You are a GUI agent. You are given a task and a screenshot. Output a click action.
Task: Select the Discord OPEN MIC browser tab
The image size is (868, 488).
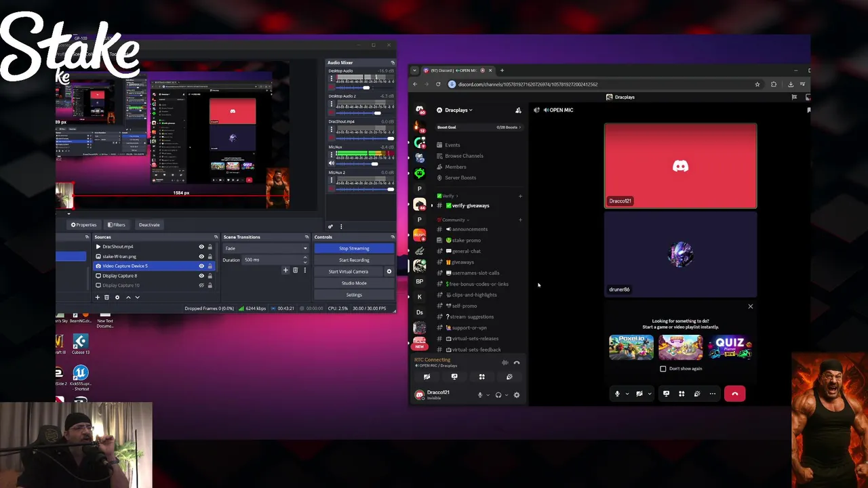(x=458, y=70)
